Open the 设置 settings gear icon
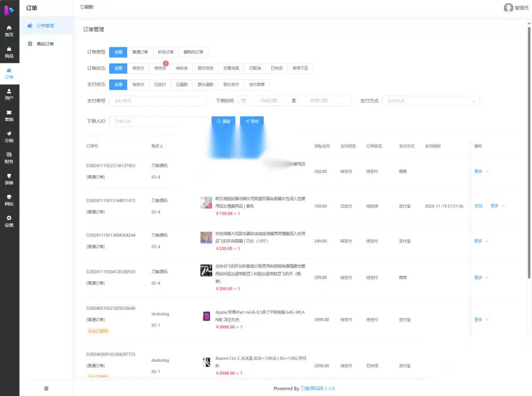532x396 pixels. point(9,221)
